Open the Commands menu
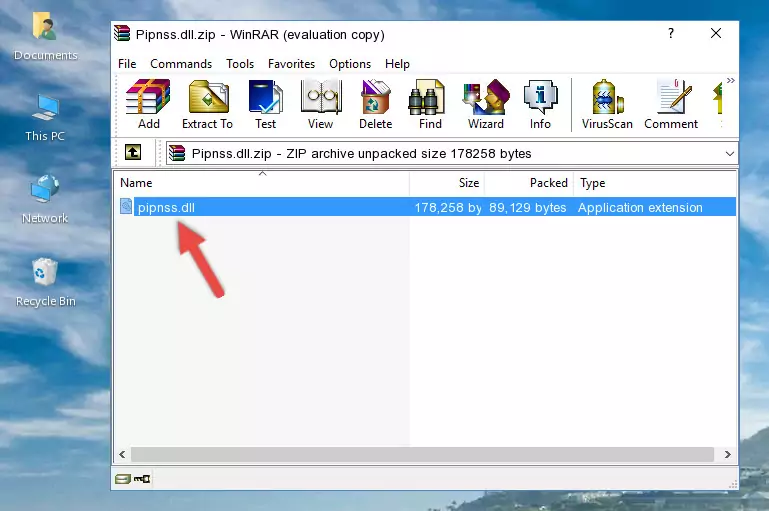 click(181, 64)
